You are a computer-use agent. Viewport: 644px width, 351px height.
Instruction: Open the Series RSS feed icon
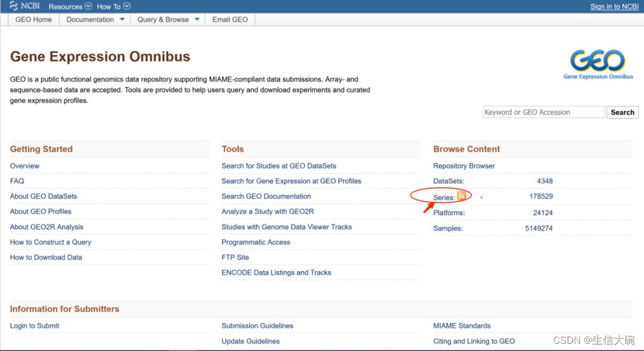[461, 196]
